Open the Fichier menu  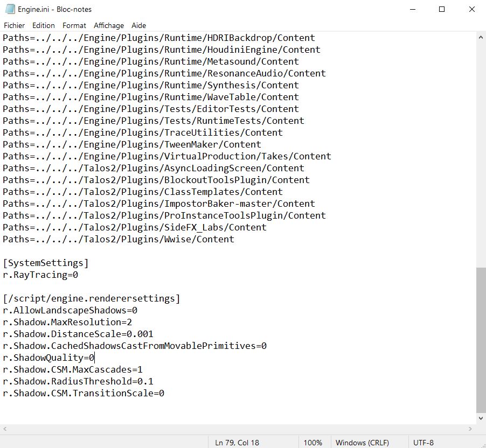click(15, 25)
